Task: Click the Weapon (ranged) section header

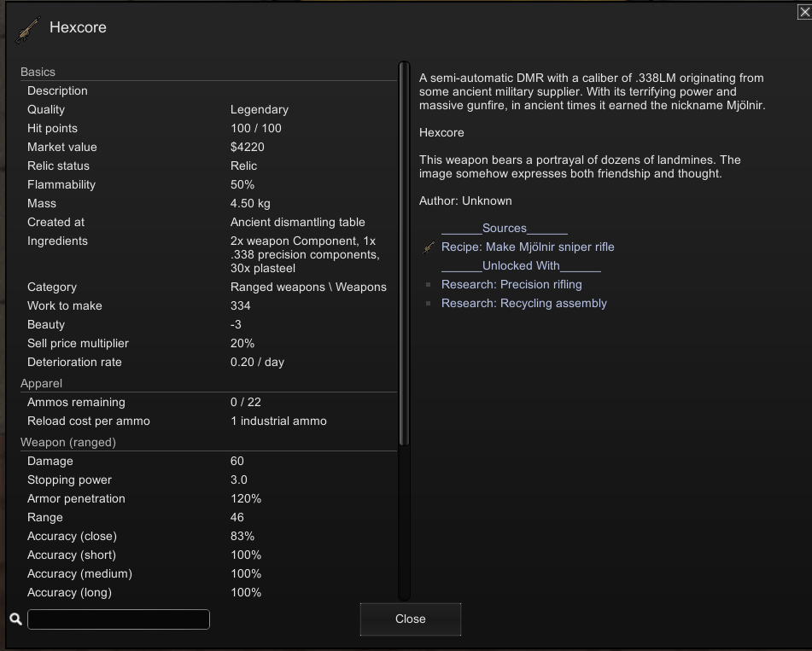Action: coord(68,443)
